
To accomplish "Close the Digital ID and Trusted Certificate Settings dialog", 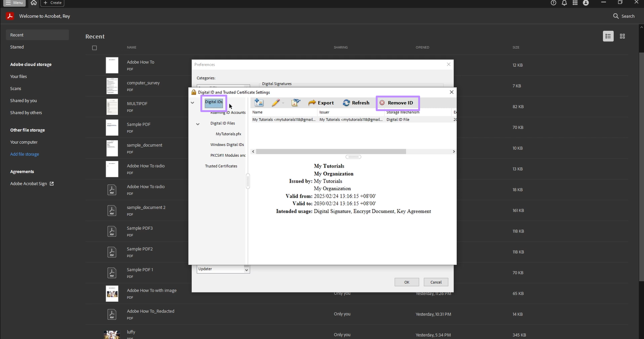I will point(452,92).
